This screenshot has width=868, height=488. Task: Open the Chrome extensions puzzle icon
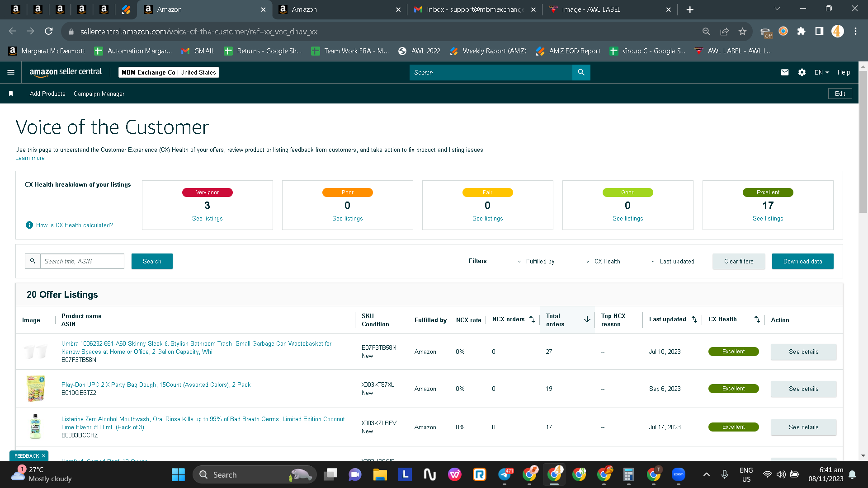tap(801, 31)
